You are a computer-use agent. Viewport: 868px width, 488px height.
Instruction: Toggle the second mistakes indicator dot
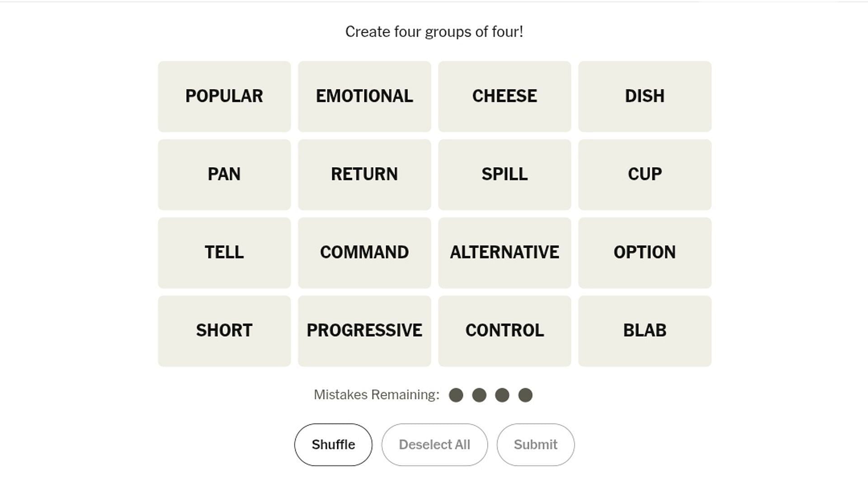coord(479,394)
